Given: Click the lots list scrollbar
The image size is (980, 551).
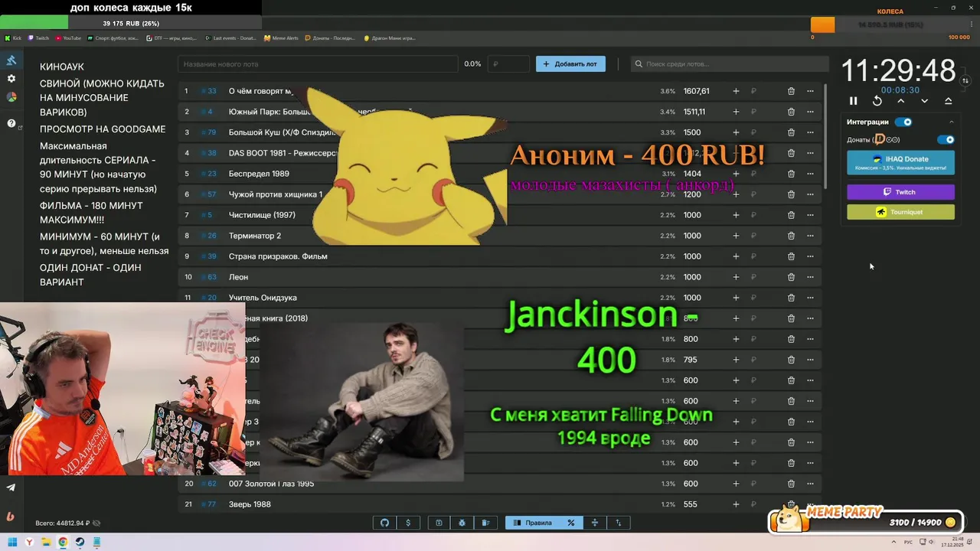Looking at the screenshot, I should click(x=825, y=138).
